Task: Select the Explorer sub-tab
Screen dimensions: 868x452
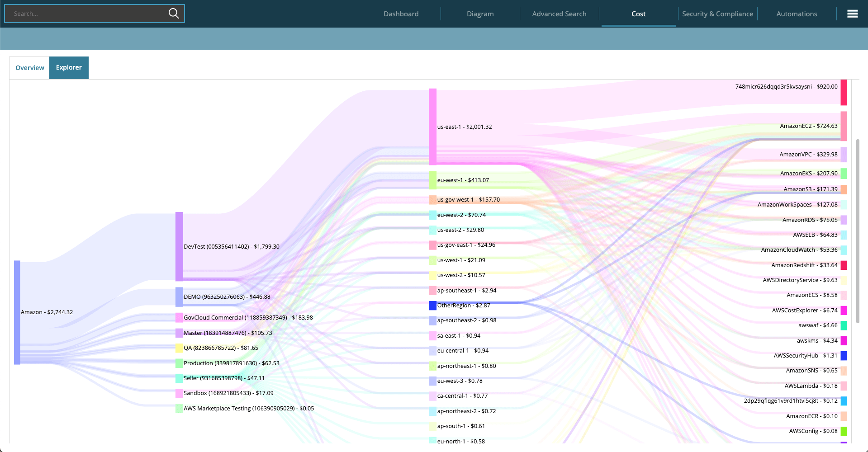Action: pyautogui.click(x=69, y=67)
